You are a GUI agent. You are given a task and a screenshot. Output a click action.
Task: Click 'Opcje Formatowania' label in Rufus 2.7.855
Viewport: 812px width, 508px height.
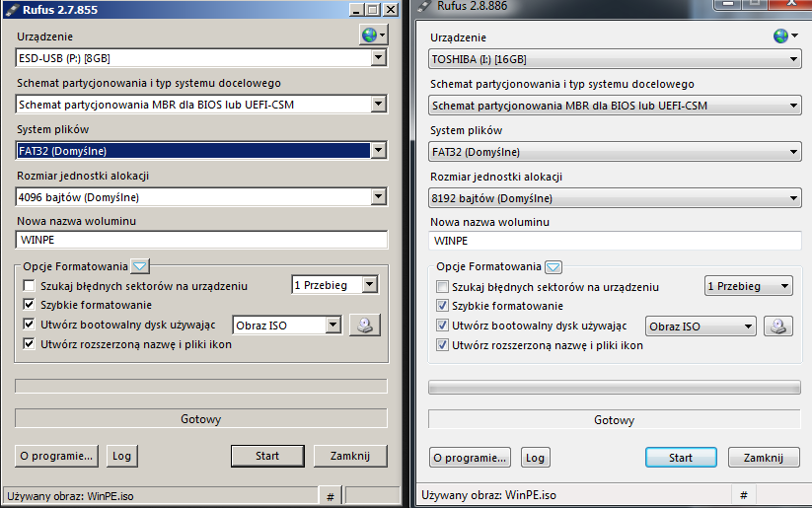pyautogui.click(x=76, y=266)
